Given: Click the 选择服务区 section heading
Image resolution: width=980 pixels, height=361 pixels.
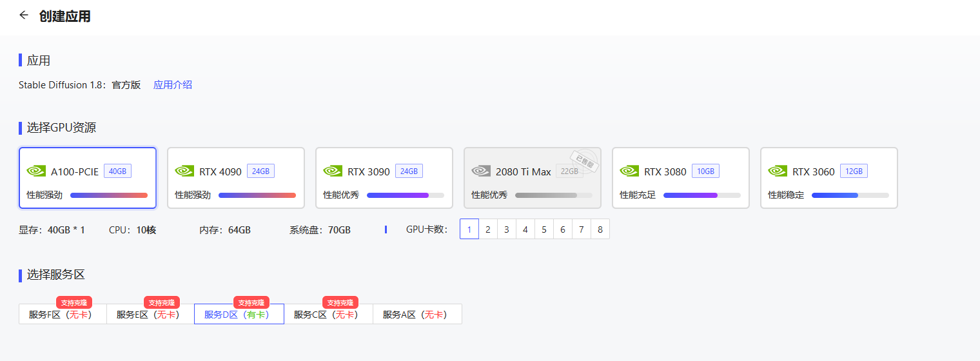Looking at the screenshot, I should pyautogui.click(x=55, y=275).
